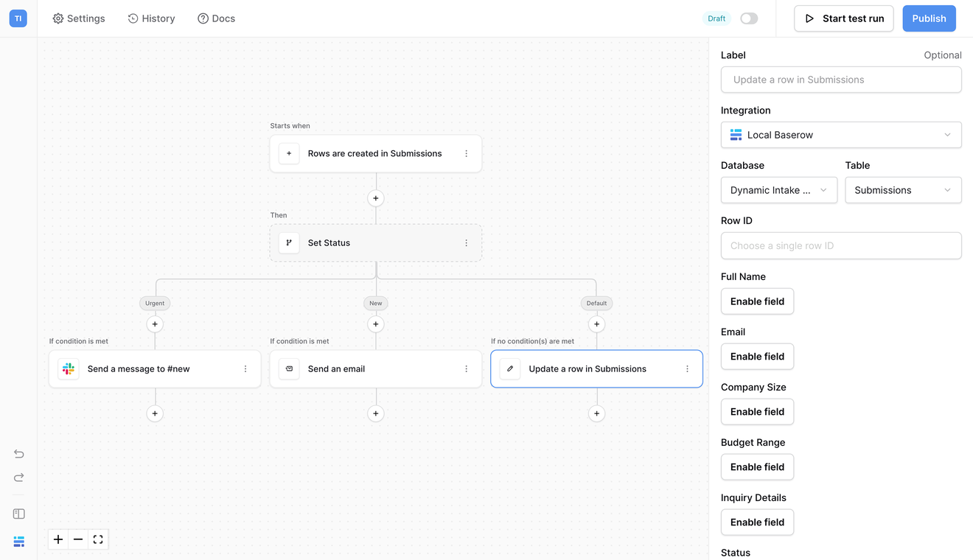Open options for Set Status node
Image resolution: width=973 pixels, height=560 pixels.
point(466,243)
